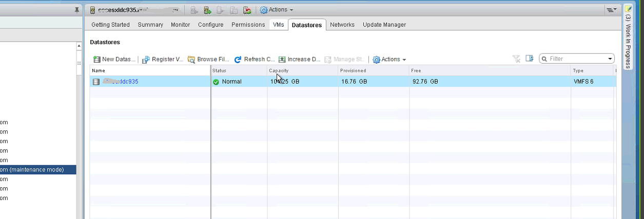
Task: Go to the Monitor tab
Action: [x=181, y=25]
